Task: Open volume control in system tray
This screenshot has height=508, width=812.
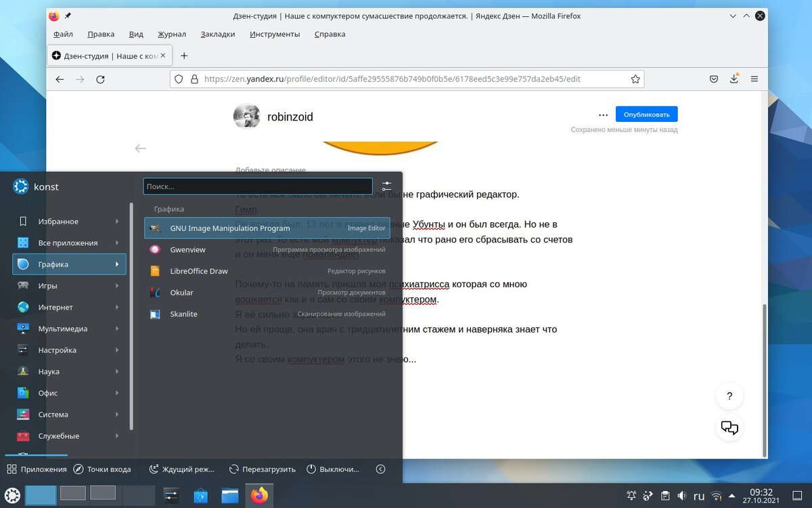Action: click(x=683, y=496)
